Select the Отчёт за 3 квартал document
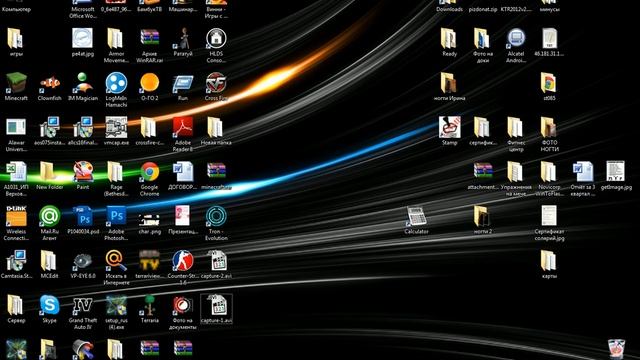 pos(583,172)
